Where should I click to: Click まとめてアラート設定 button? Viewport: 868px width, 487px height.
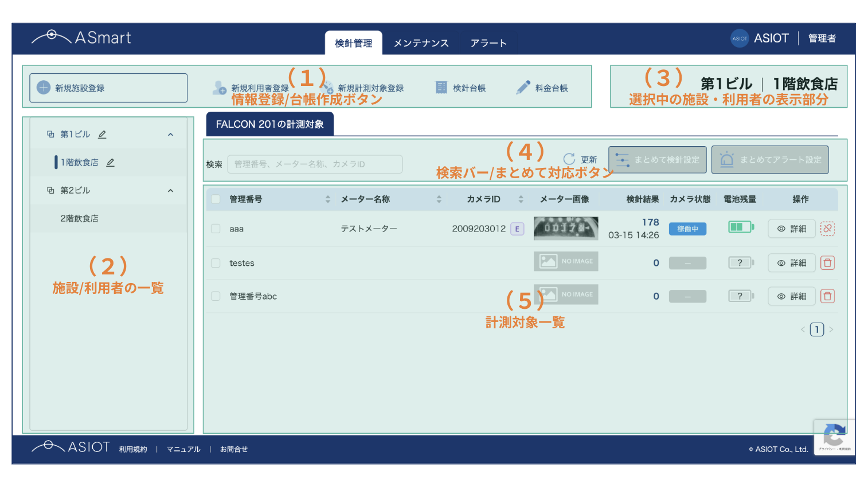770,160
